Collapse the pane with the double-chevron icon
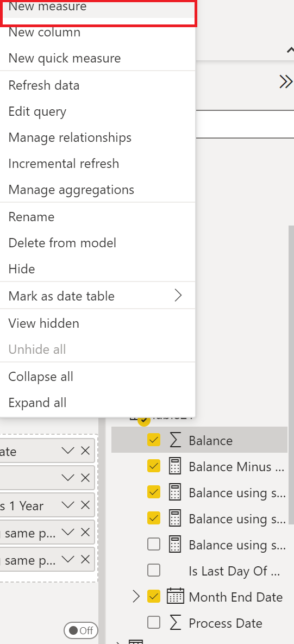This screenshot has width=294, height=644. 286,82
